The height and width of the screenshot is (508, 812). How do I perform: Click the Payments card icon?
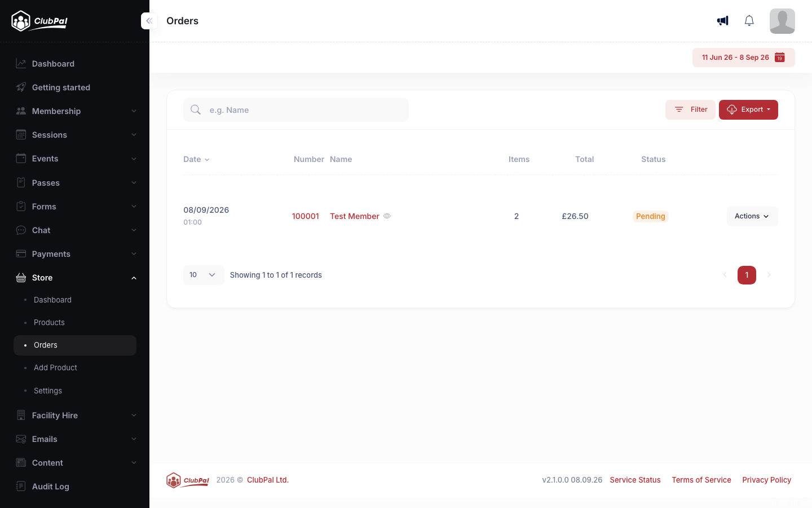21,254
